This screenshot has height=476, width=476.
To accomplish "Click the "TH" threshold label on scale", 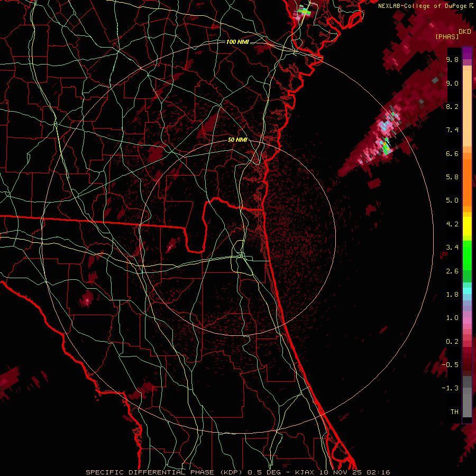I will point(454,412).
